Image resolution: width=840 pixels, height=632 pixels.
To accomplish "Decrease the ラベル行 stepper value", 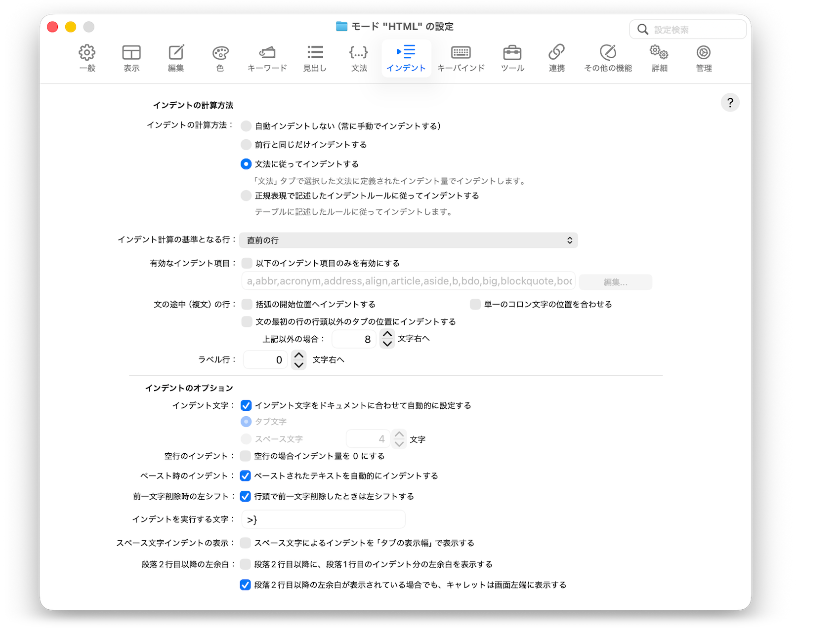I will pyautogui.click(x=298, y=365).
